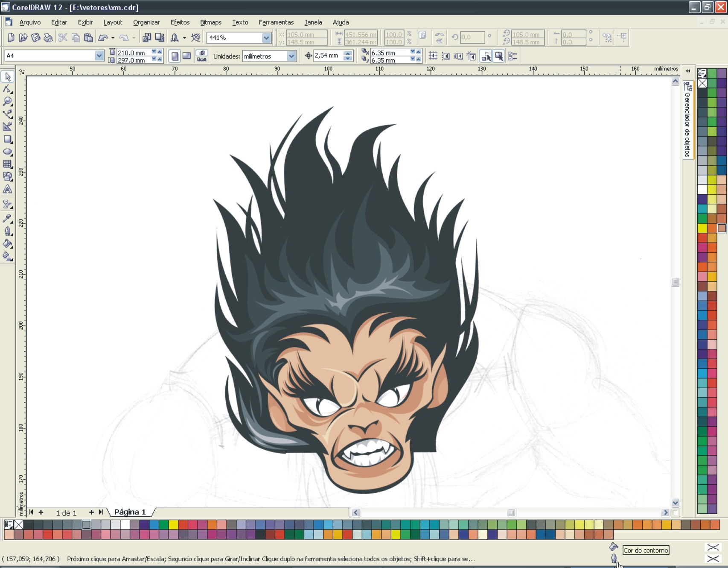Viewport: 728px width, 568px height.
Task: Open Gerenciador de objetos docker tab
Action: (687, 120)
